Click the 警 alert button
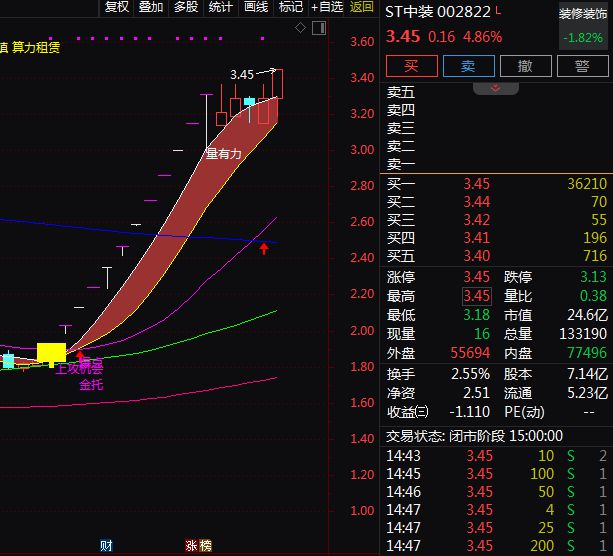 [583, 66]
